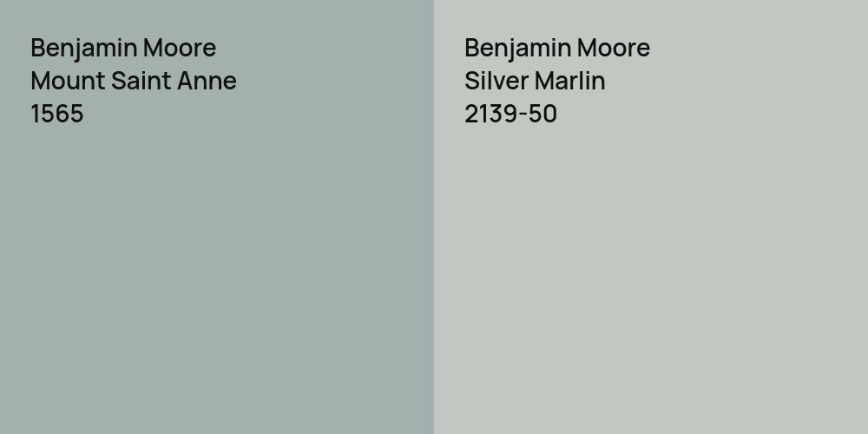Select the full 'Mount Saint Anne' name label
The height and width of the screenshot is (434, 868).
click(x=134, y=81)
